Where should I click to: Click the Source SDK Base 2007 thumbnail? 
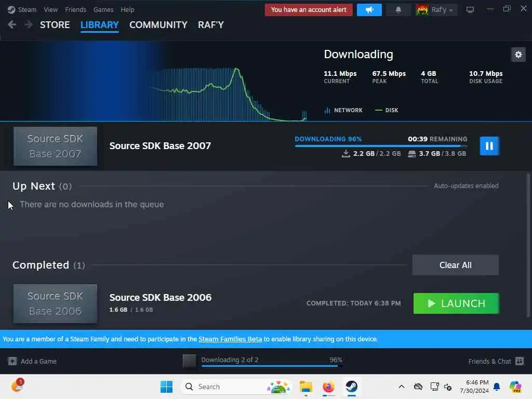click(55, 146)
